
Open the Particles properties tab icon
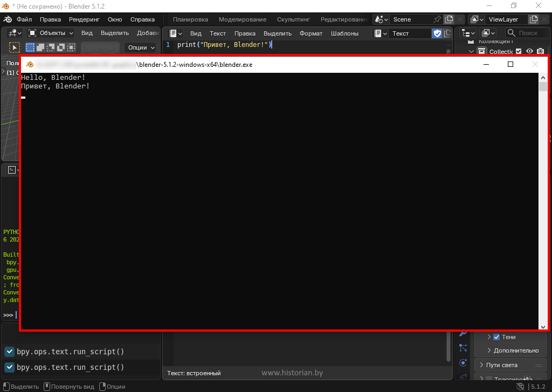pyautogui.click(x=463, y=348)
